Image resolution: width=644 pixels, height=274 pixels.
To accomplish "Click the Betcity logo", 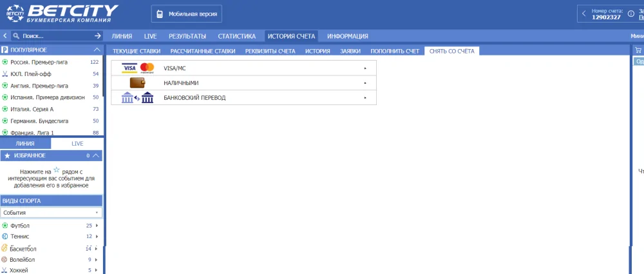I will pyautogui.click(x=62, y=13).
